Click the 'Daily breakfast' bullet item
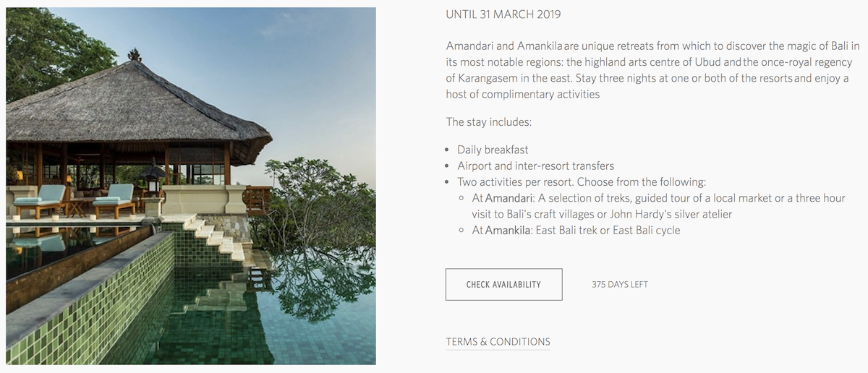868x373 pixels. pyautogui.click(x=493, y=150)
